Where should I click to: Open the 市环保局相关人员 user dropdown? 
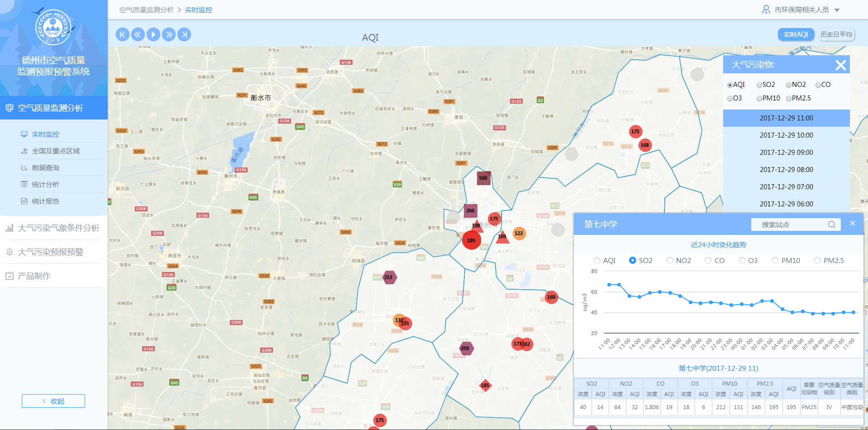point(801,10)
